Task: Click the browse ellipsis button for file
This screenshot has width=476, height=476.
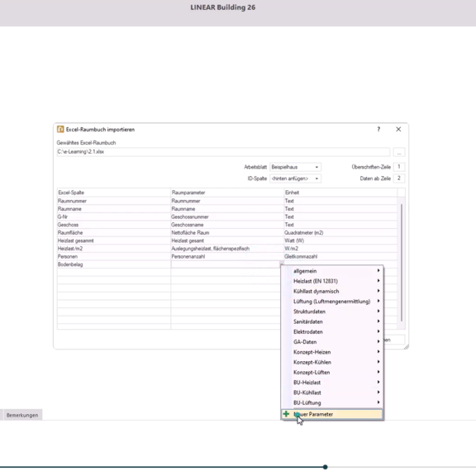Action: point(399,152)
